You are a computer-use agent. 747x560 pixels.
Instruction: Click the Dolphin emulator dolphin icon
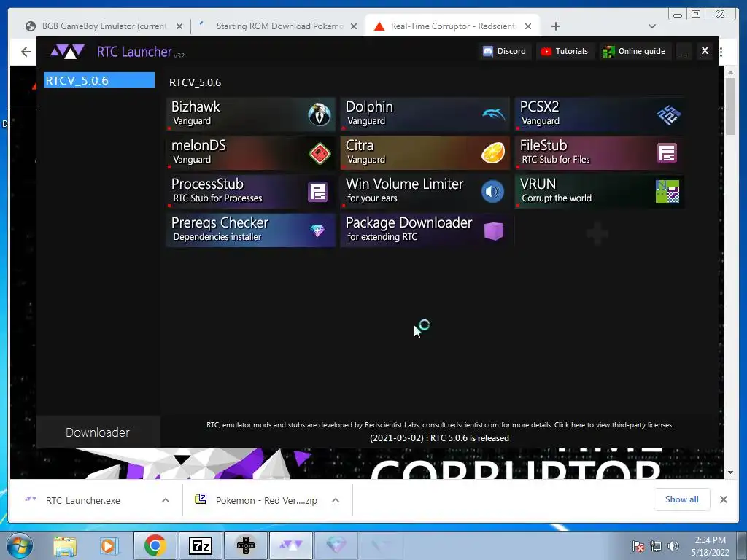(494, 114)
